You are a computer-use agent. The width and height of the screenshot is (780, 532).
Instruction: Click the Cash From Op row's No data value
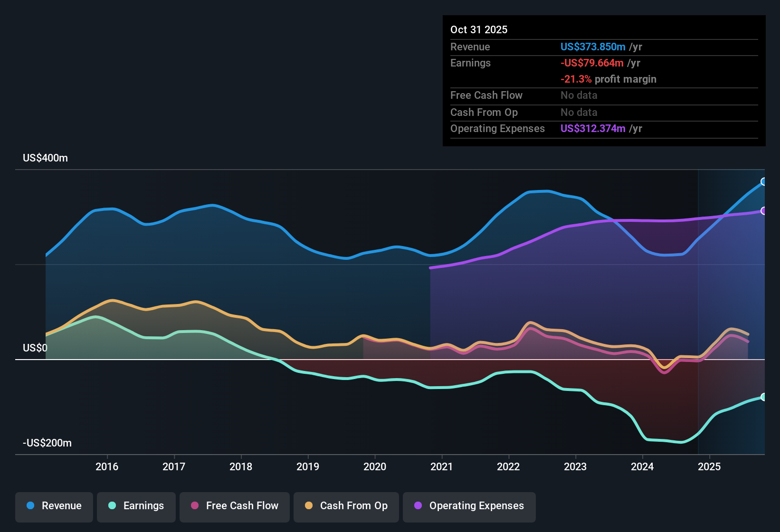tap(579, 112)
